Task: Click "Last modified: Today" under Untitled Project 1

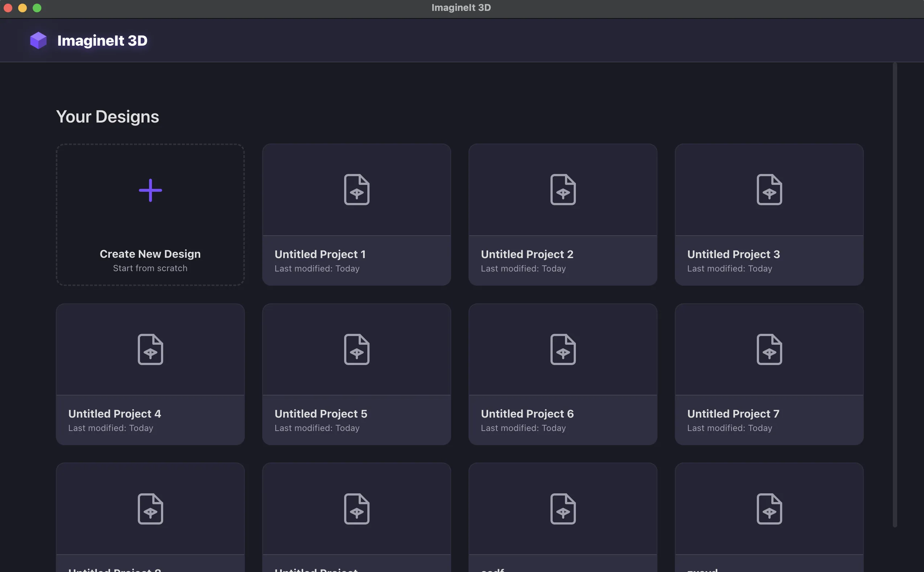Action: tap(317, 269)
